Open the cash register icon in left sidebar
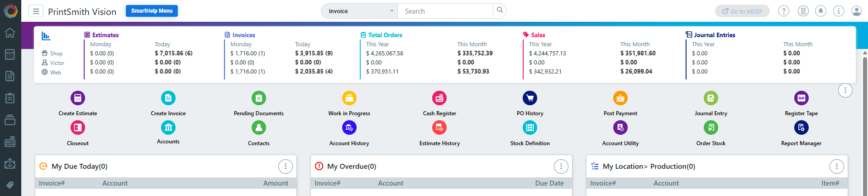The image size is (868, 196). pyautogui.click(x=10, y=142)
